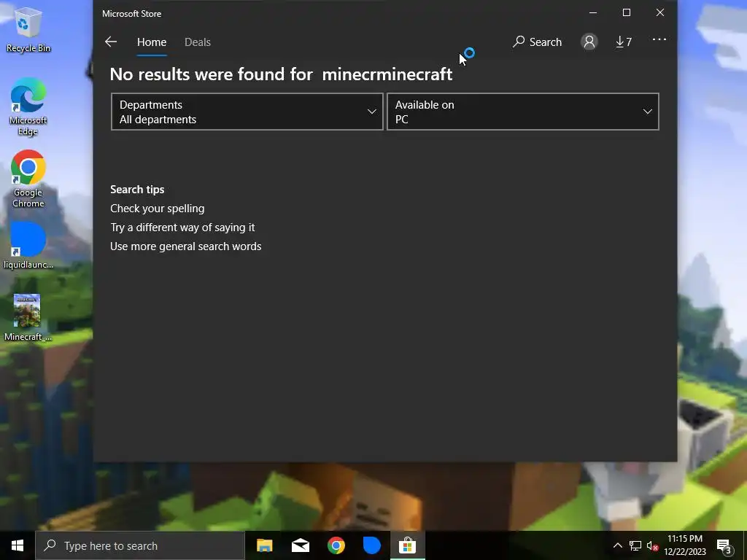Screen dimensions: 747x560
Task: Show hidden system tray icons
Action: (x=617, y=545)
